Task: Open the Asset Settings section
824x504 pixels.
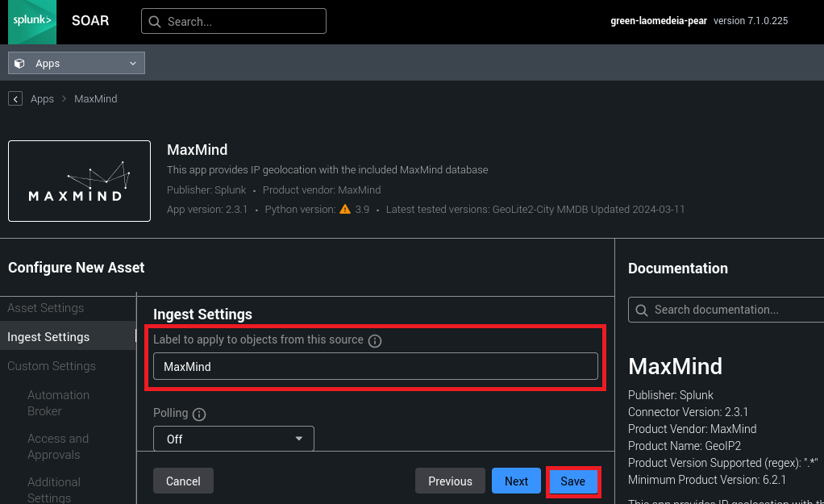Action: [x=46, y=308]
